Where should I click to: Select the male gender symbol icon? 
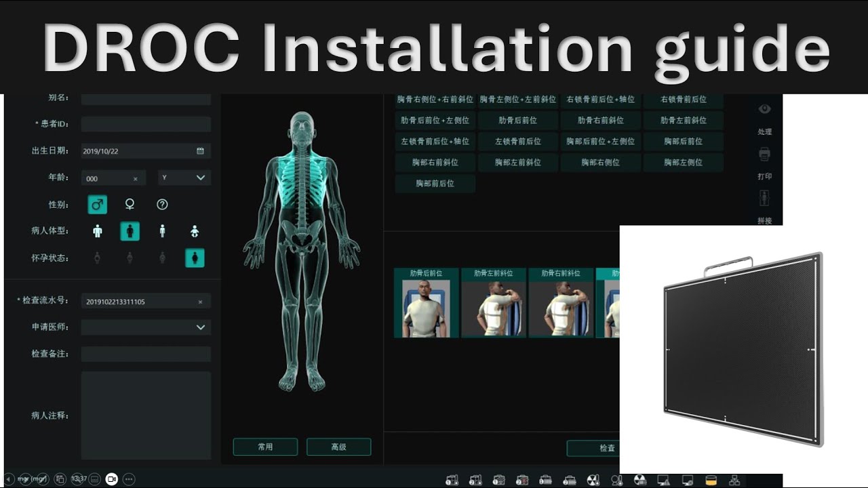pos(98,205)
